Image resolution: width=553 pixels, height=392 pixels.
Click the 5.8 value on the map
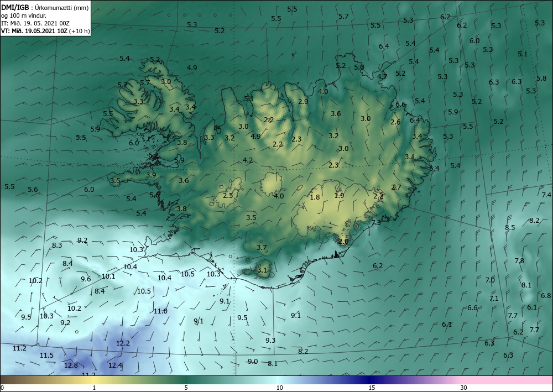click(542, 79)
